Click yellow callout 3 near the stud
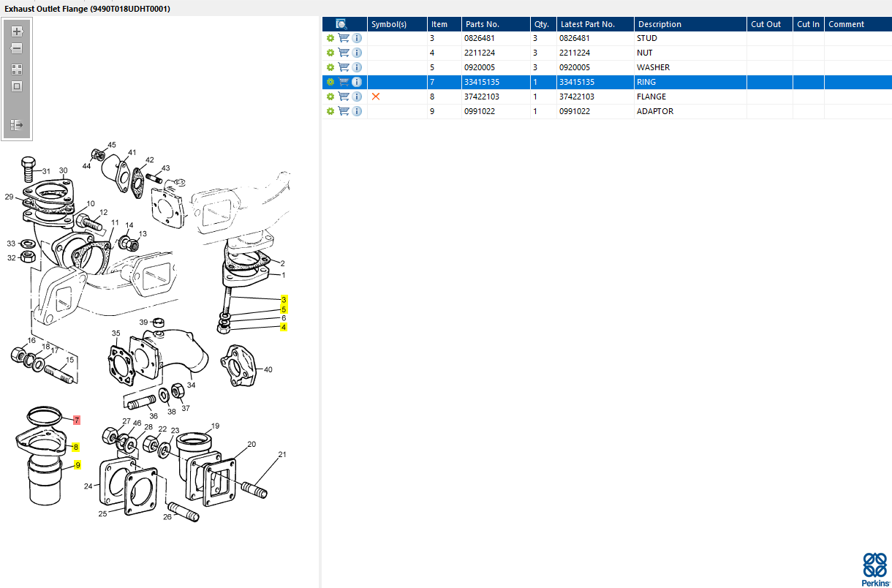892x588 pixels. (284, 300)
